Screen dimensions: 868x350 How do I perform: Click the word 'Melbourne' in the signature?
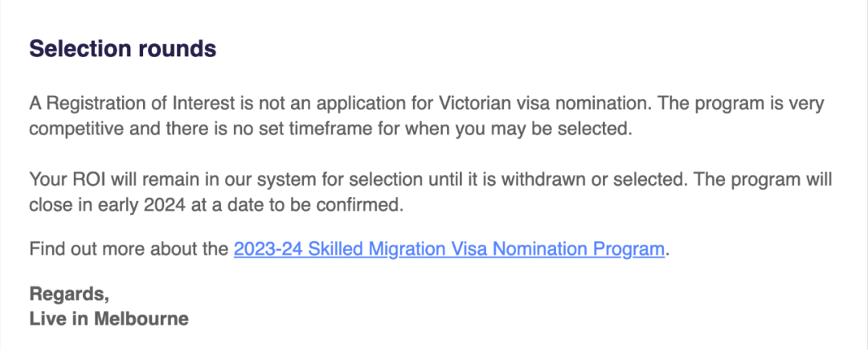[141, 319]
